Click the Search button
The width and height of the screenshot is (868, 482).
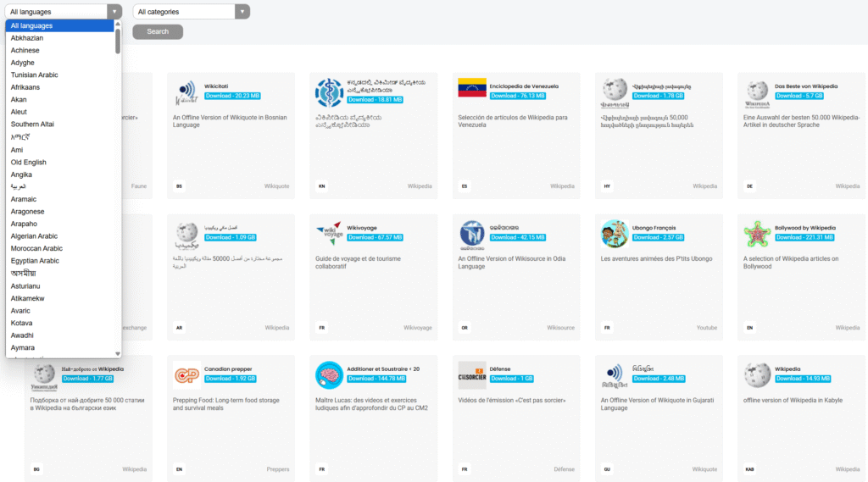158,31
